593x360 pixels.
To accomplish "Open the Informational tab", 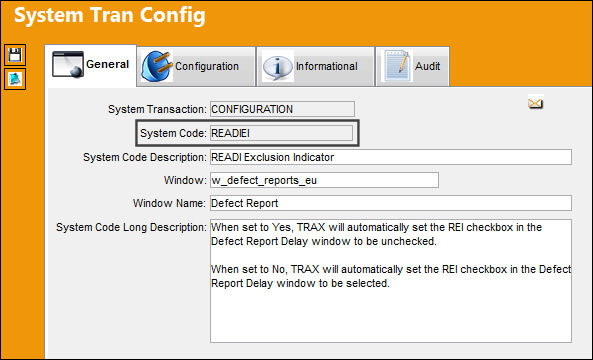I will [x=315, y=67].
